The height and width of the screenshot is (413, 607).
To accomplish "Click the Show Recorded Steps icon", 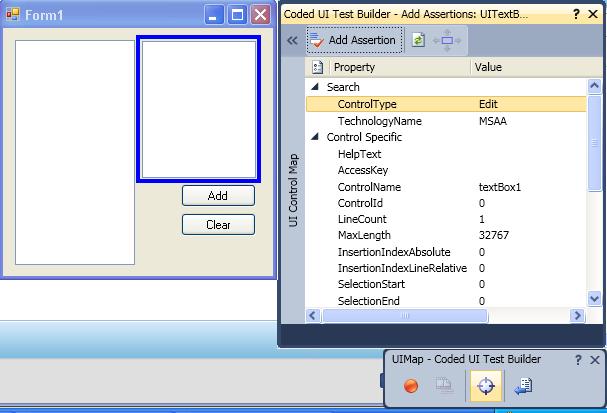I will (x=445, y=387).
